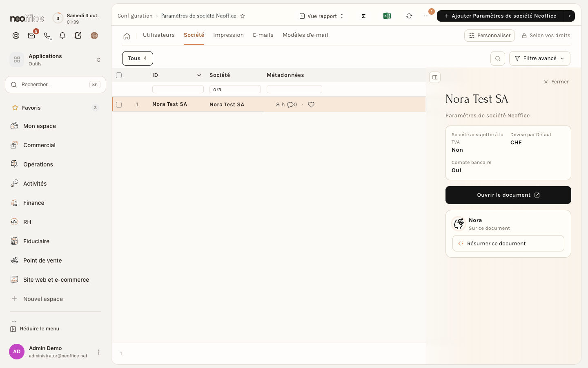Click the Ouvrir le document button

coord(508,195)
